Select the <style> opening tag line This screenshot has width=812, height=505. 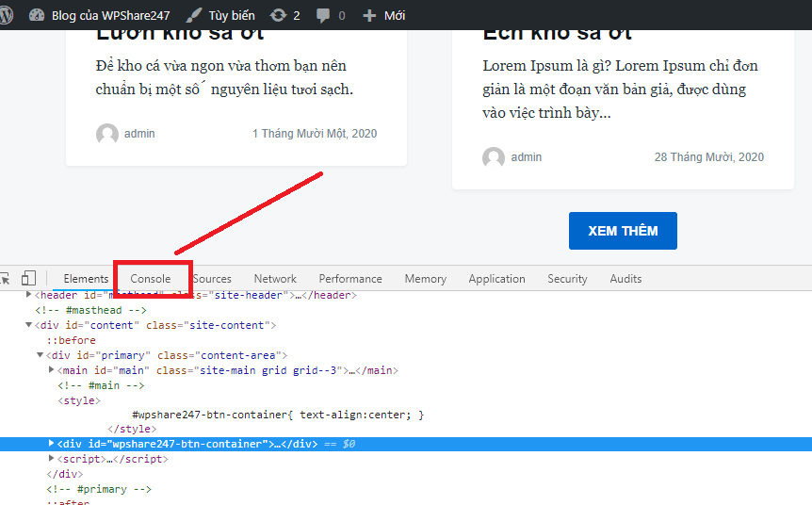tap(79, 400)
